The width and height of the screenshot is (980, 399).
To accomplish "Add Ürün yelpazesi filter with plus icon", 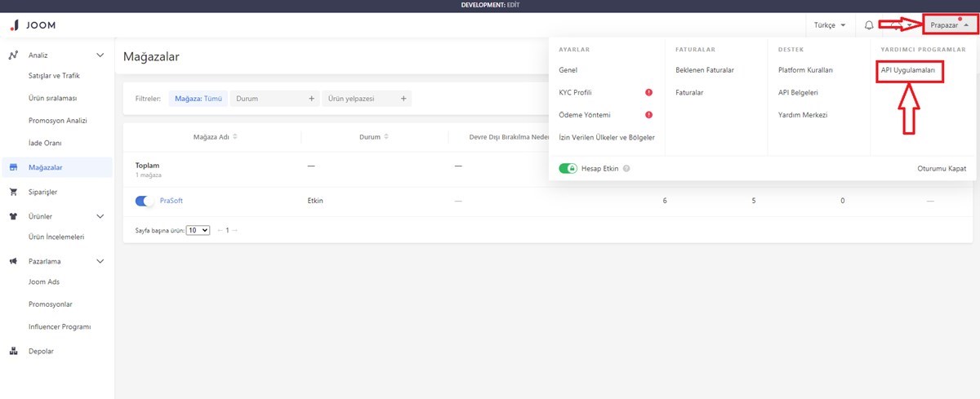I will pos(403,99).
